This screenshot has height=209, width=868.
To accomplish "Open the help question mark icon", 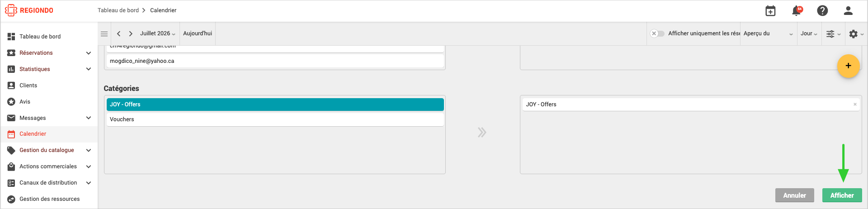I will pyautogui.click(x=822, y=11).
